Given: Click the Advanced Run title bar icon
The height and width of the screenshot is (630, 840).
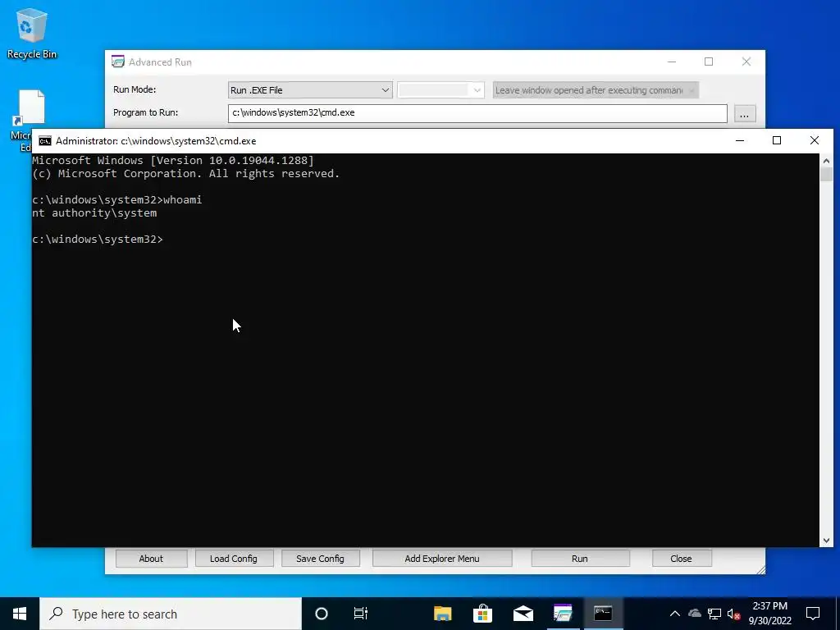Looking at the screenshot, I should [118, 62].
